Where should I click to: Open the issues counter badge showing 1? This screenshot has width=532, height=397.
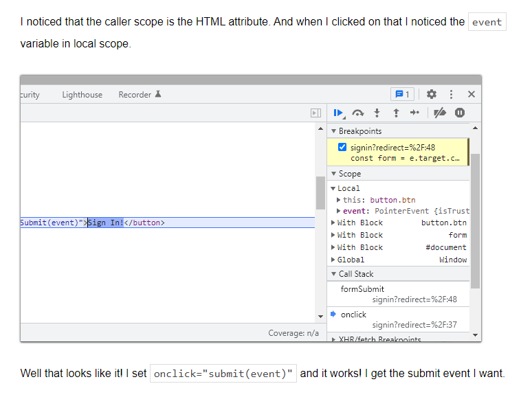coord(402,94)
